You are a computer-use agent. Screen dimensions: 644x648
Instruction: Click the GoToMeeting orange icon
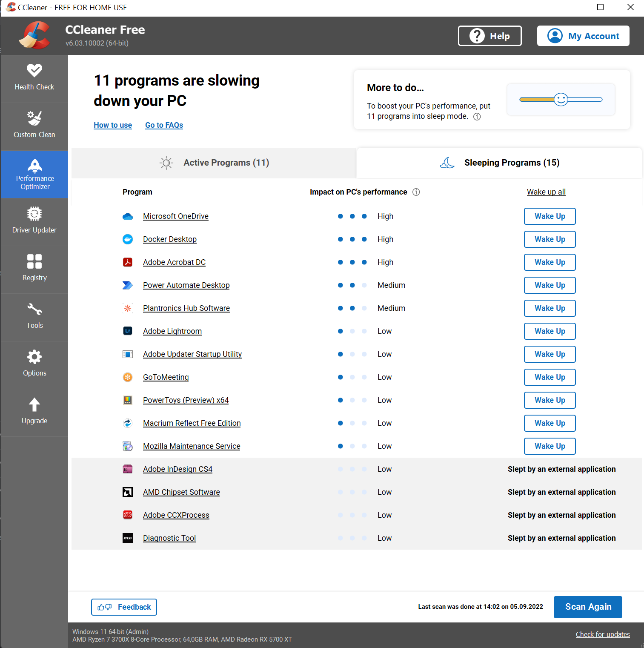tap(128, 377)
